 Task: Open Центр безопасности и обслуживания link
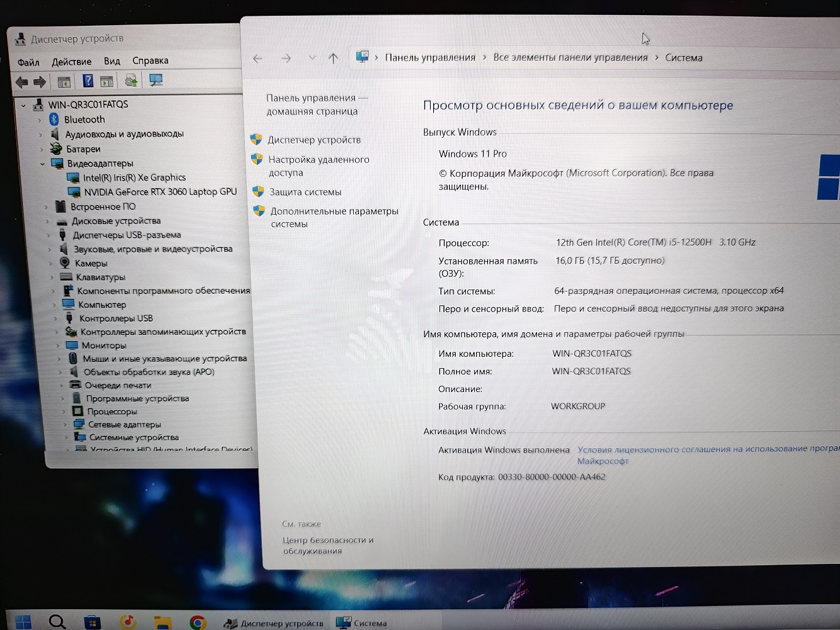pyautogui.click(x=328, y=545)
